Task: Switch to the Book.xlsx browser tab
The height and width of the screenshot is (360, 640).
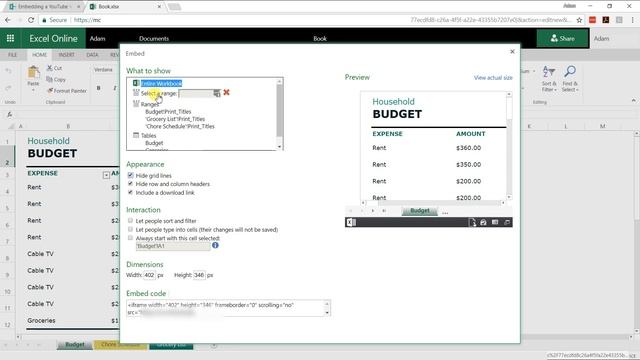Action: point(125,7)
